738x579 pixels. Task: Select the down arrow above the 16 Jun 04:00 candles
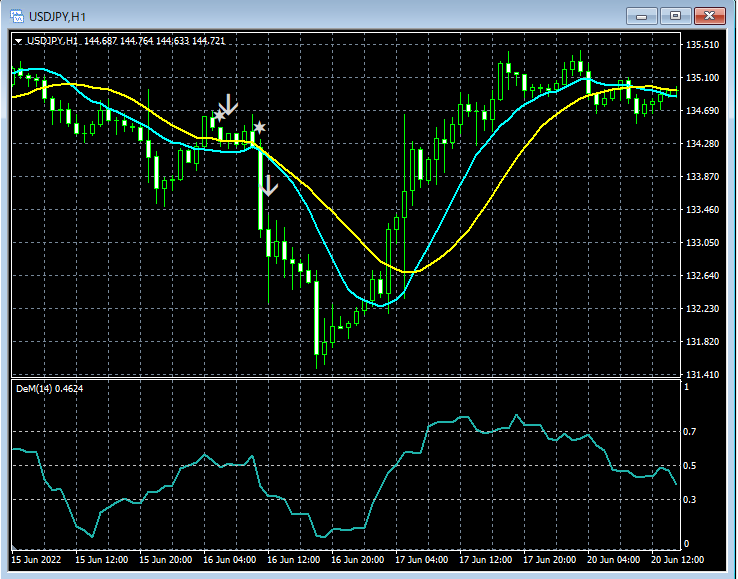(228, 104)
